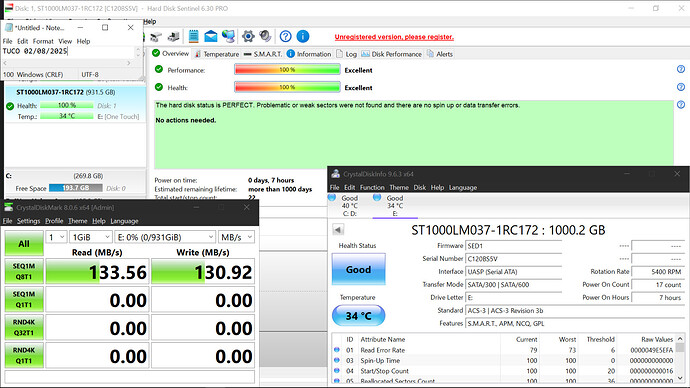The image size is (690, 388).
Task: Click the Good health status box
Action: click(x=358, y=269)
